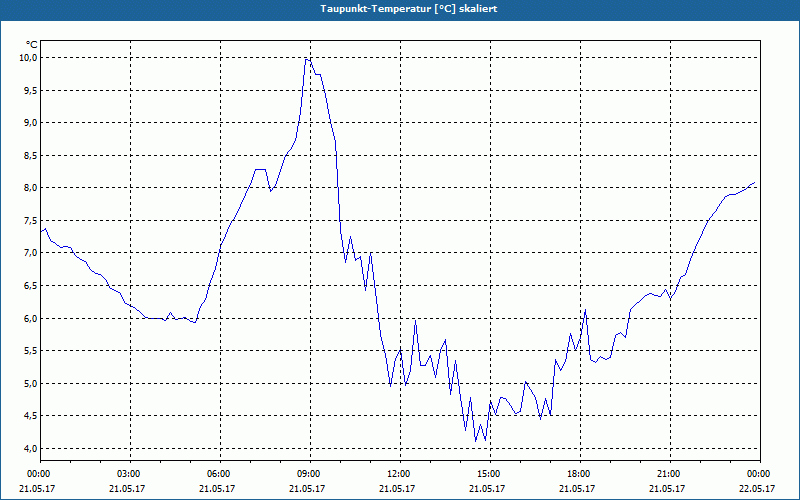Click the curve's lowest point near 15:00
The image size is (800, 500).
(476, 441)
